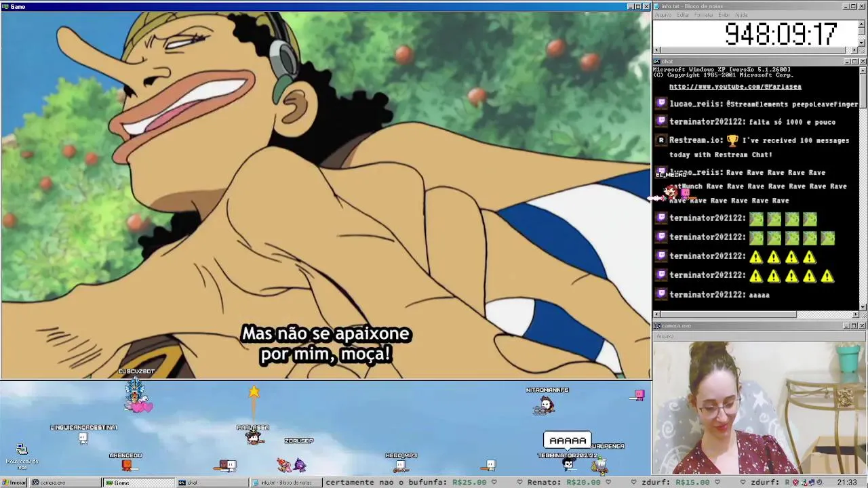Click Twitch badge beside lucao_reiis StreamElements message
Viewport: 868px width, 488px height.
pos(662,103)
